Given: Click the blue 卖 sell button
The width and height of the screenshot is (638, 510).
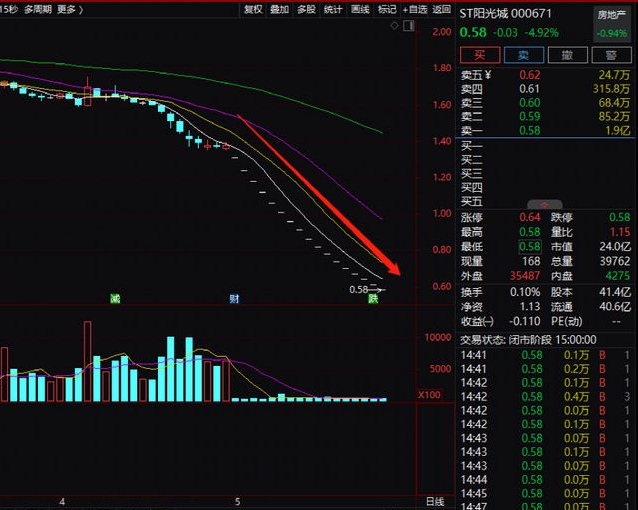Looking at the screenshot, I should [x=524, y=55].
